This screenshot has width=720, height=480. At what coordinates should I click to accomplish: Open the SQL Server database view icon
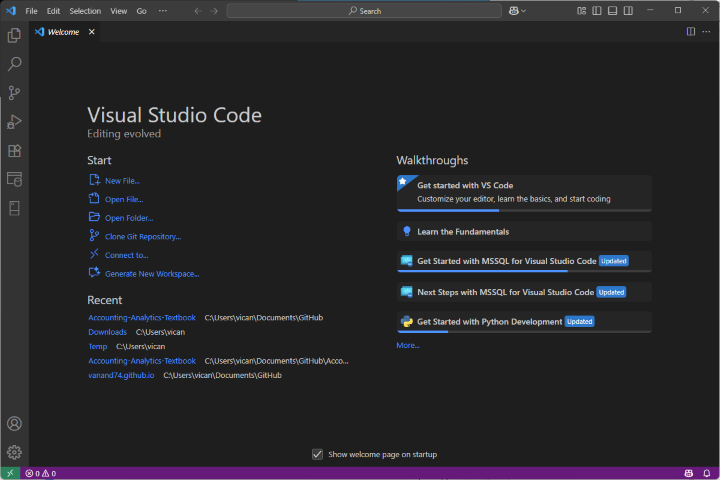coord(14,179)
